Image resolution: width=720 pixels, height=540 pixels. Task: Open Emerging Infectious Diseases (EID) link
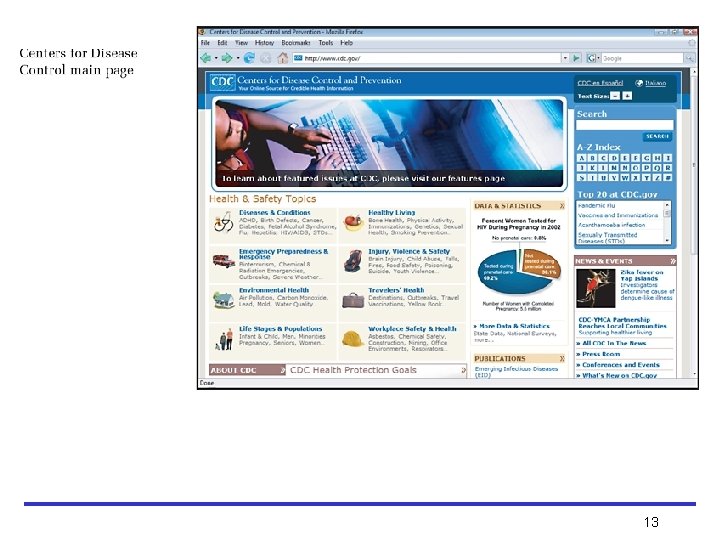point(516,372)
